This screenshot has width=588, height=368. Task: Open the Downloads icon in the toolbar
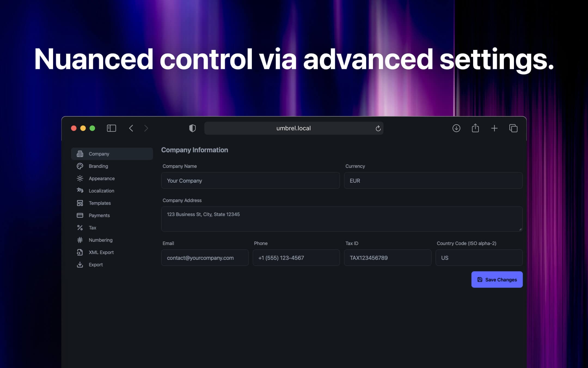[x=457, y=128]
